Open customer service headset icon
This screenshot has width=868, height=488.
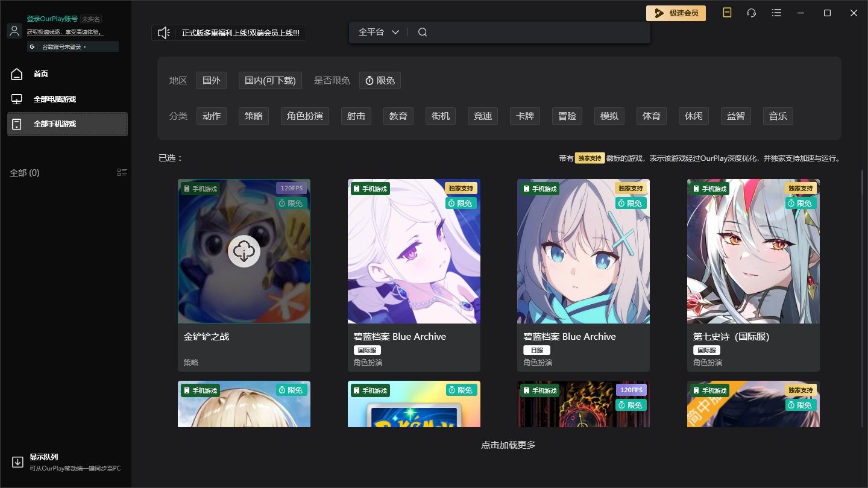tap(751, 13)
